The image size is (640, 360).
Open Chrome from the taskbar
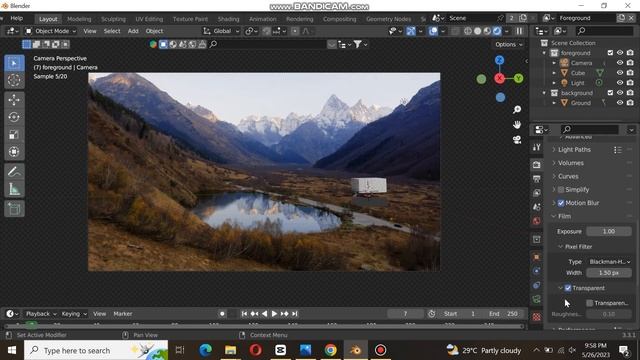coord(331,350)
